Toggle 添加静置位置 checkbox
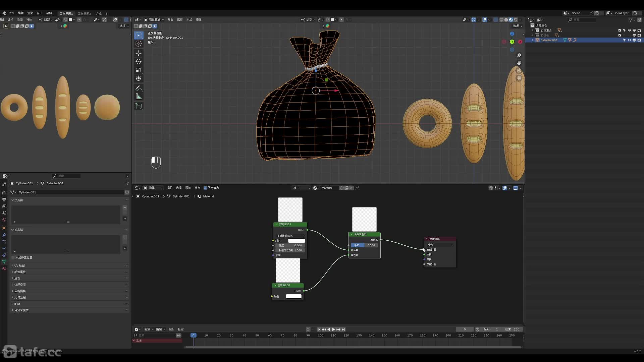This screenshot has width=644, height=362. [x=13, y=257]
